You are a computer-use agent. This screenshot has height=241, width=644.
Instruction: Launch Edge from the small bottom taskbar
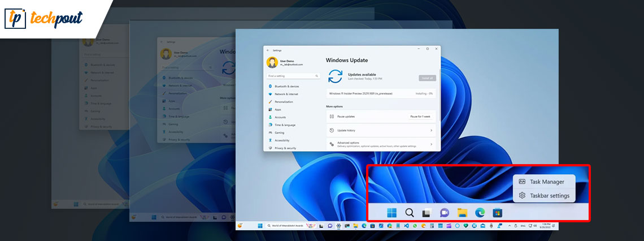coord(364,226)
